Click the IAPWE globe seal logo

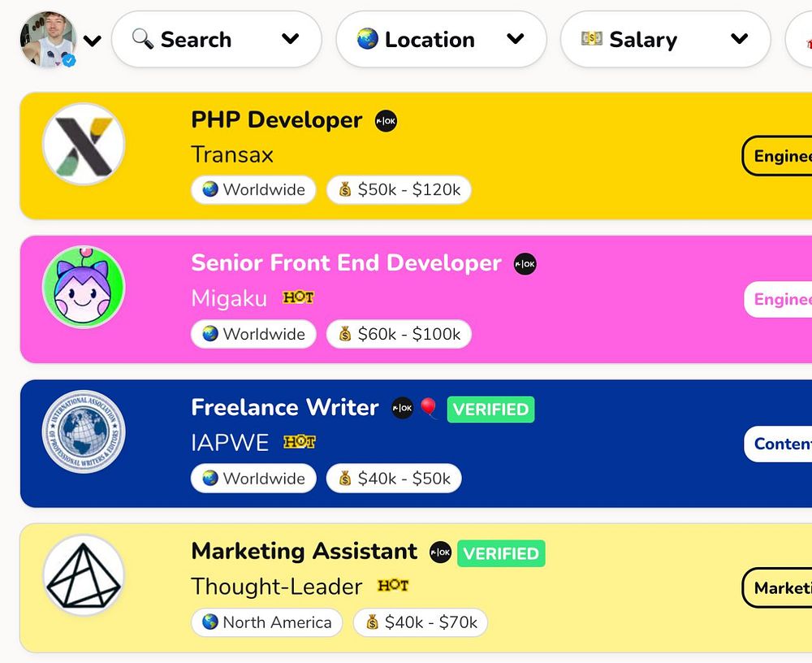[x=84, y=431]
